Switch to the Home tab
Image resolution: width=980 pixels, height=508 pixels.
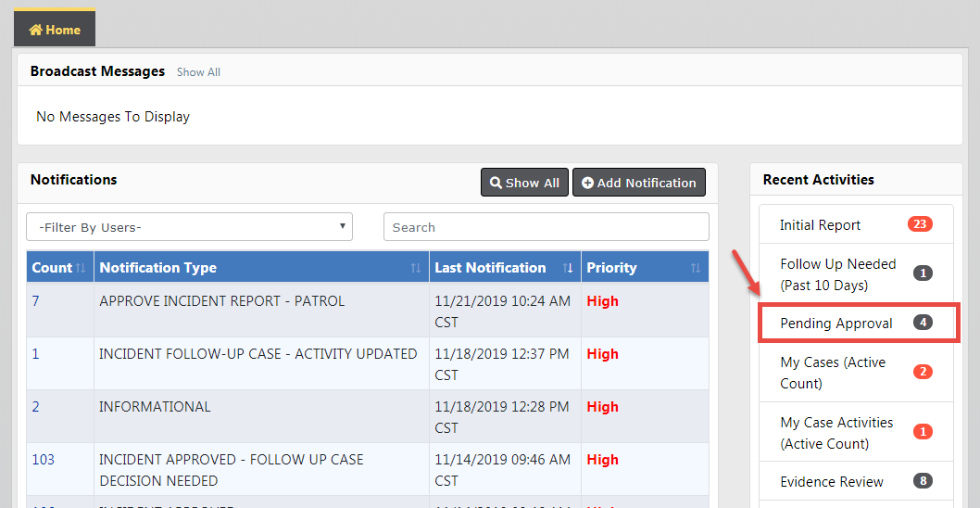pyautogui.click(x=55, y=30)
